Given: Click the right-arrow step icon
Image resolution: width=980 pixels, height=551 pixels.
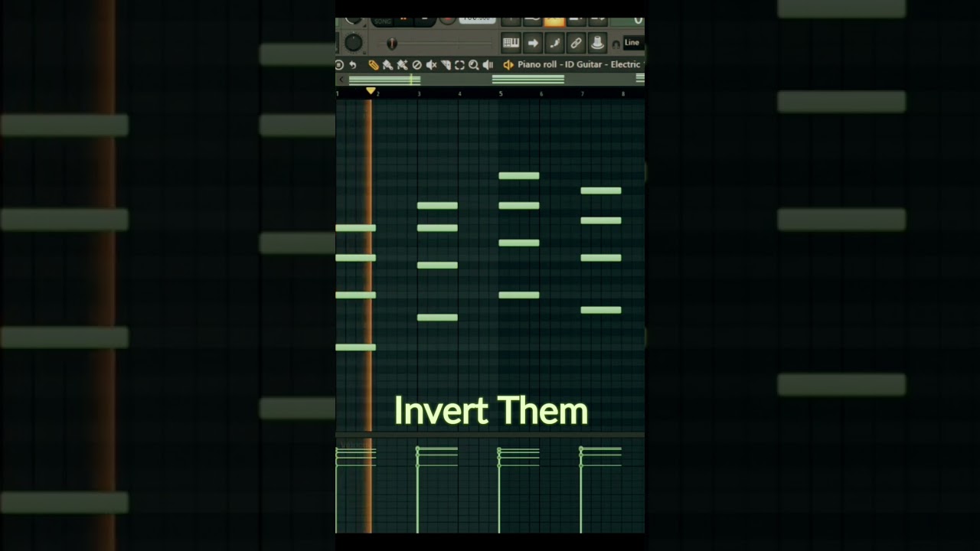Looking at the screenshot, I should (533, 43).
